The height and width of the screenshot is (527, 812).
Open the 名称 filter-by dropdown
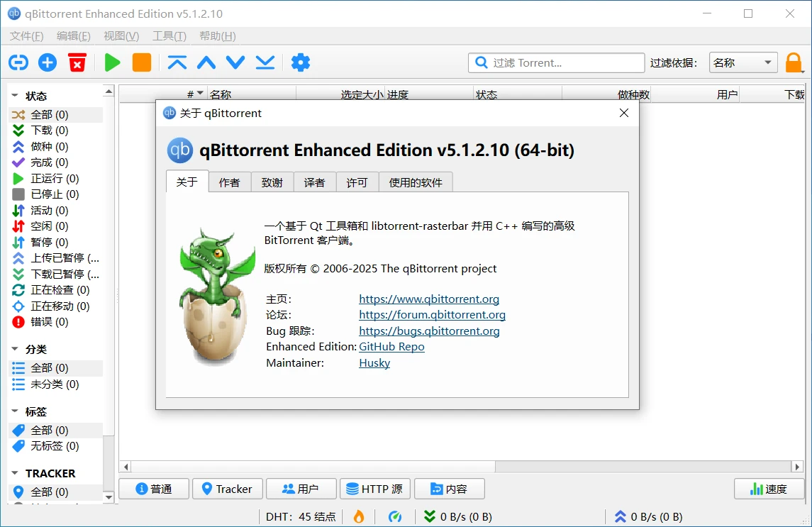click(x=743, y=62)
